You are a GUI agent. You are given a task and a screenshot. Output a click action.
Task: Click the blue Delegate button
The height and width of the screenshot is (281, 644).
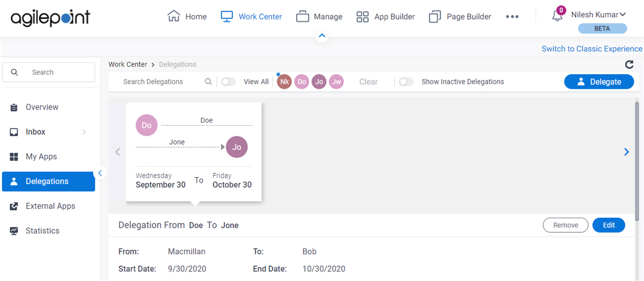pos(599,81)
